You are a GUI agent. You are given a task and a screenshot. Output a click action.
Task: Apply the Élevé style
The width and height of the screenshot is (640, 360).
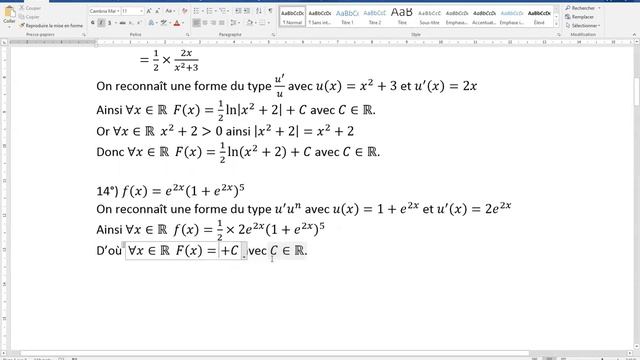[x=539, y=17]
